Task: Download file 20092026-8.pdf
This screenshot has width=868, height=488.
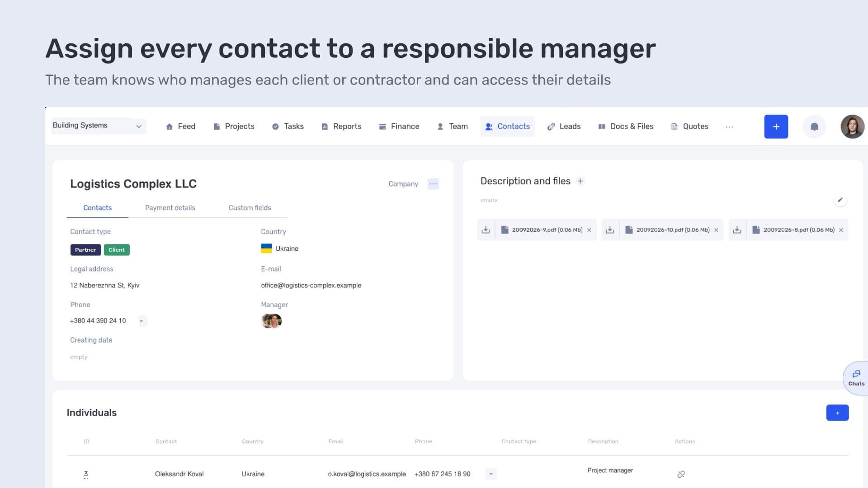Action: click(737, 230)
